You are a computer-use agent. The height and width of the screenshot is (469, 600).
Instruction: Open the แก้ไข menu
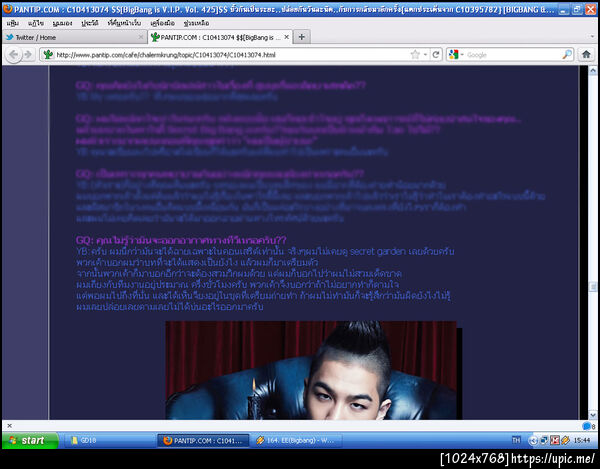pos(36,23)
